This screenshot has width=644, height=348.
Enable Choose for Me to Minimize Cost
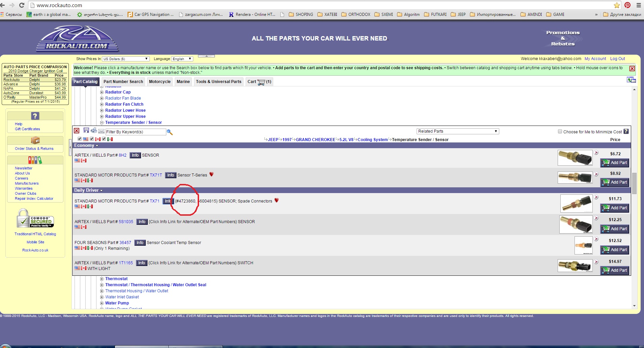pyautogui.click(x=560, y=132)
